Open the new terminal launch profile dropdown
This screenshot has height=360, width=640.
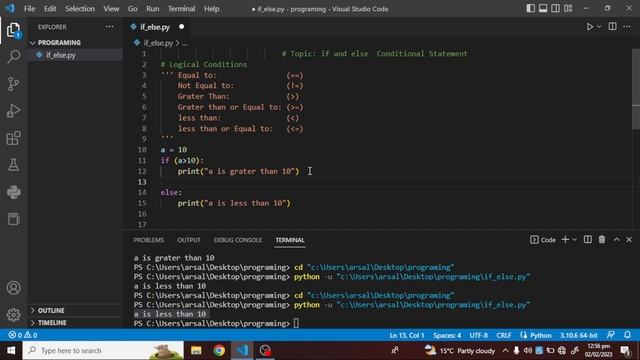coord(575,240)
